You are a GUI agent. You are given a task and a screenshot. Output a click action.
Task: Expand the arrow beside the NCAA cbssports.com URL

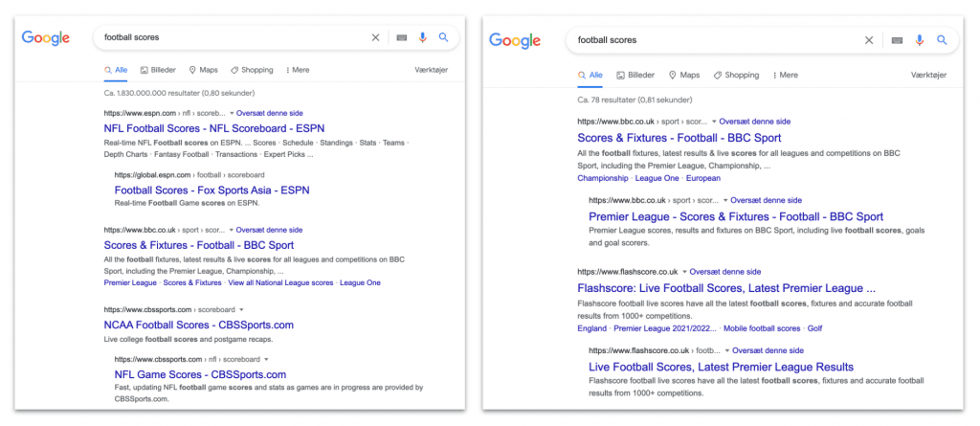[x=242, y=310]
